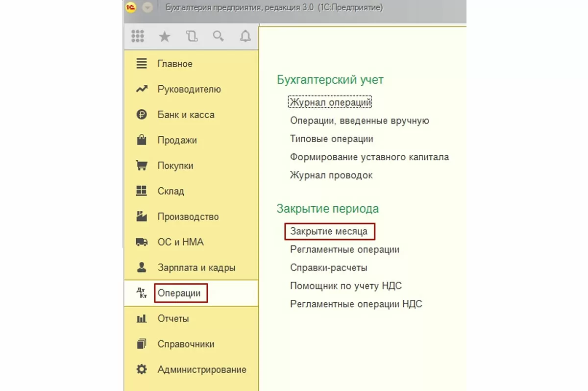This screenshot has width=588, height=391.
Task: Open the title bar dropdown arrow button
Action: coord(147,7)
